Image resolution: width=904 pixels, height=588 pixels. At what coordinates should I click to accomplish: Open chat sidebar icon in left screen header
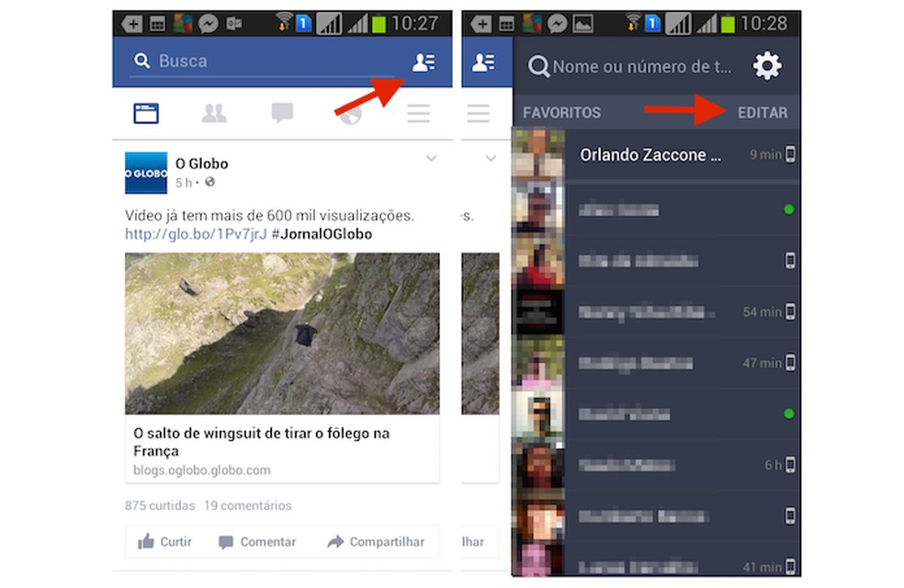point(424,62)
